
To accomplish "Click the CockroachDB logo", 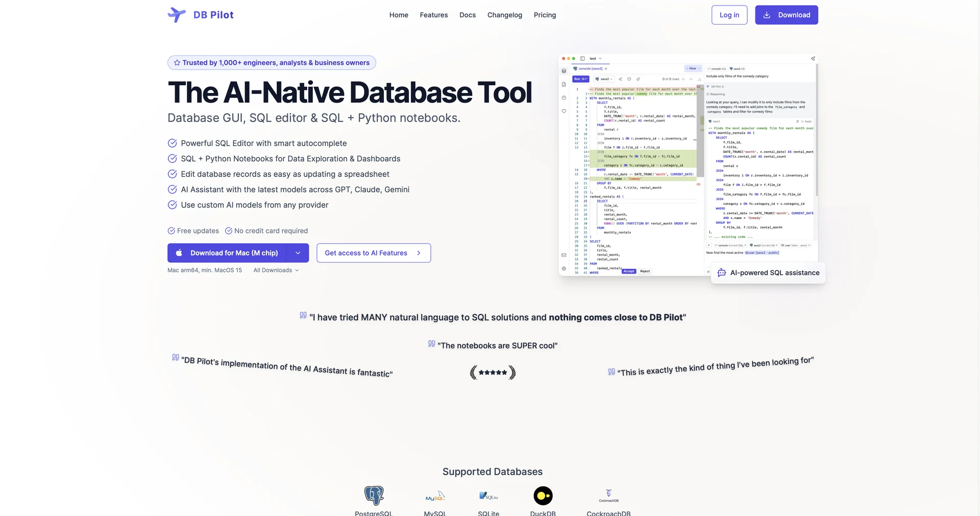I will pyautogui.click(x=608, y=496).
